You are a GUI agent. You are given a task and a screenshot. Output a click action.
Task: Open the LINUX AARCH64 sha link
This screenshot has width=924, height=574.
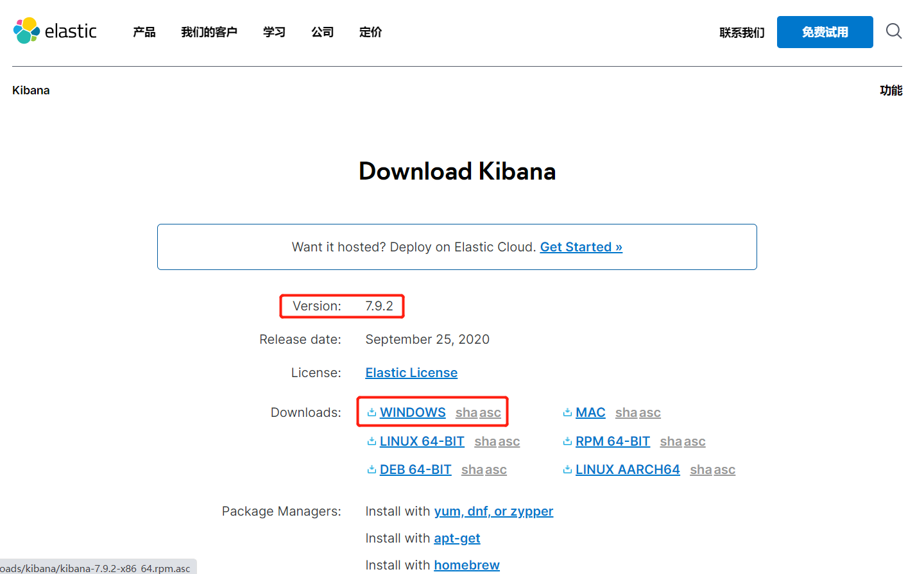point(701,470)
